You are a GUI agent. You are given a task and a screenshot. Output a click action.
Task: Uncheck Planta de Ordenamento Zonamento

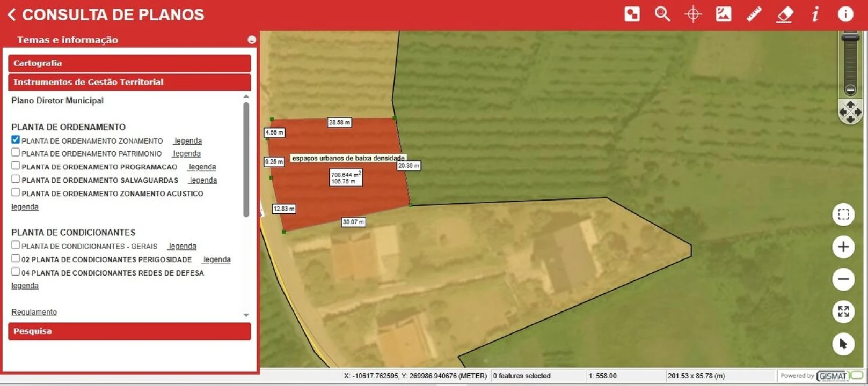[16, 139]
